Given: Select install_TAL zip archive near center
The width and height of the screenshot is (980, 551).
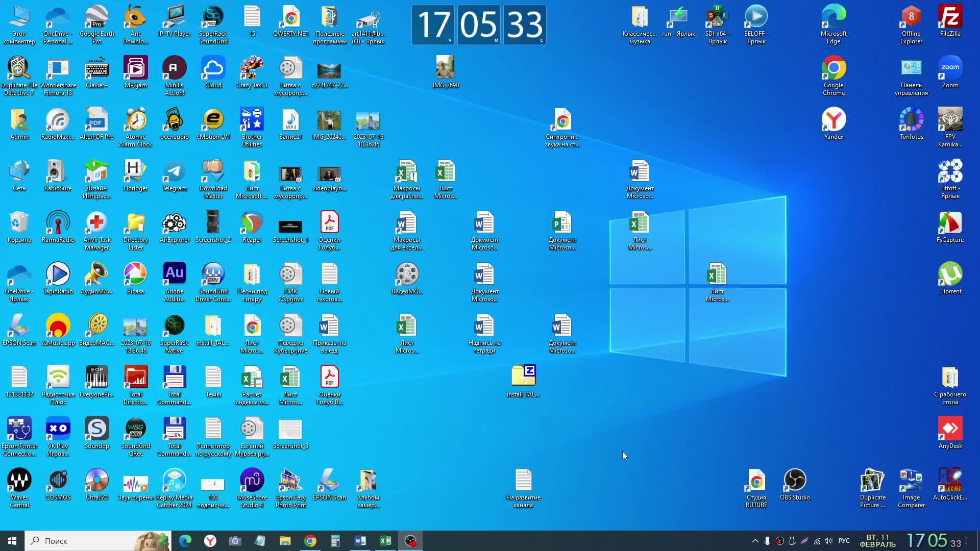Looking at the screenshot, I should point(523,382).
